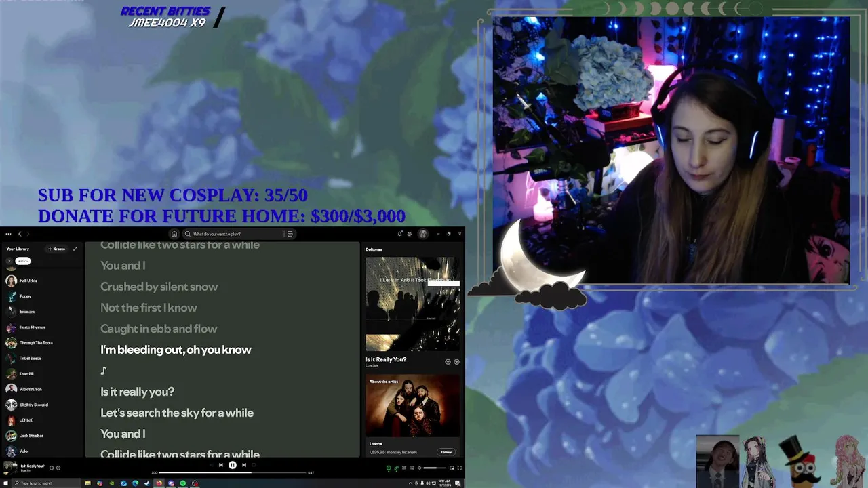Adjust the Spotify volume slider
The image size is (868, 488).
435,468
